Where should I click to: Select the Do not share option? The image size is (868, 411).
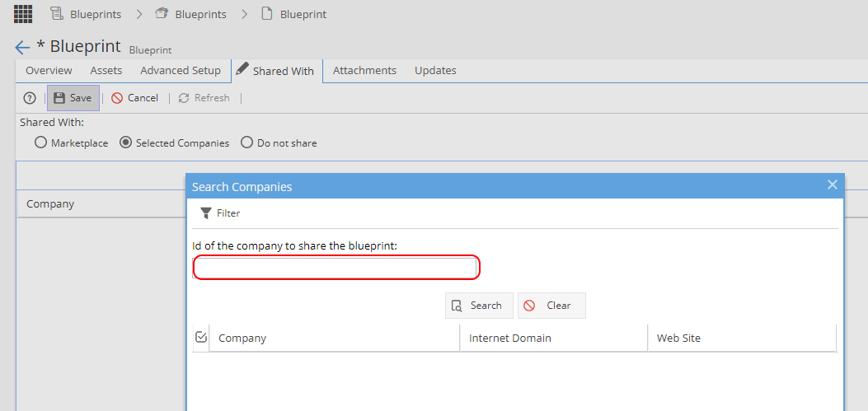pyautogui.click(x=247, y=142)
